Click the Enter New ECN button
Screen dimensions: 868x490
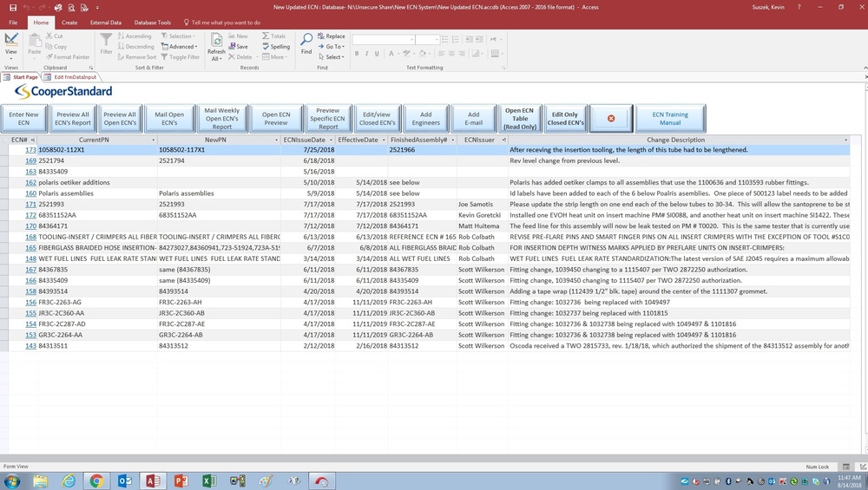click(23, 119)
